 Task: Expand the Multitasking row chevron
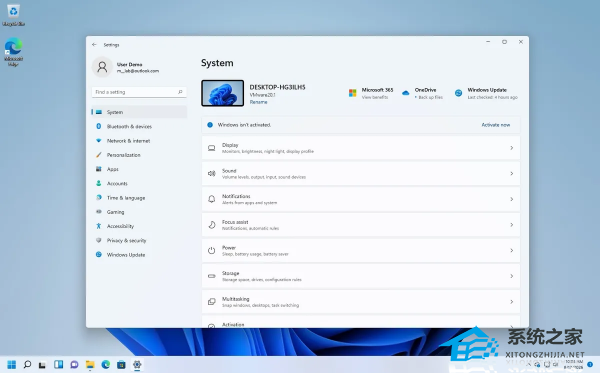pyautogui.click(x=512, y=302)
